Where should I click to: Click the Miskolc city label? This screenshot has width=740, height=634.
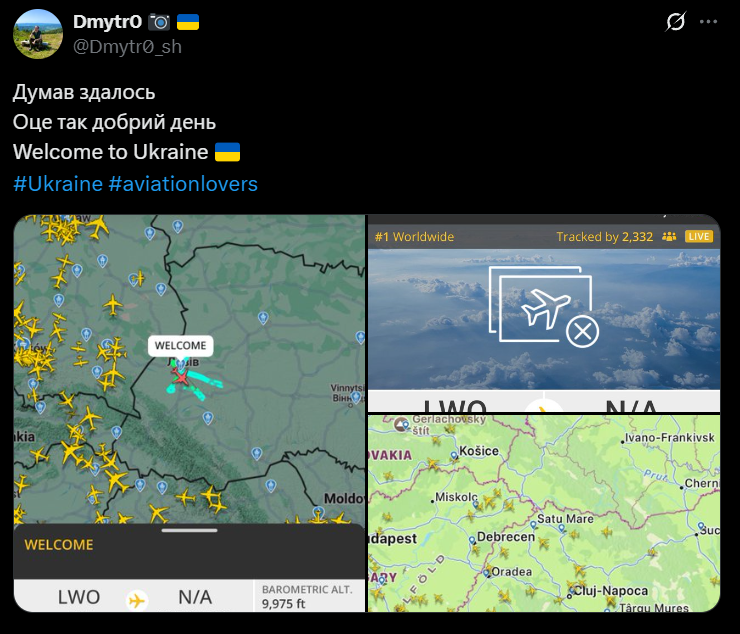456,497
